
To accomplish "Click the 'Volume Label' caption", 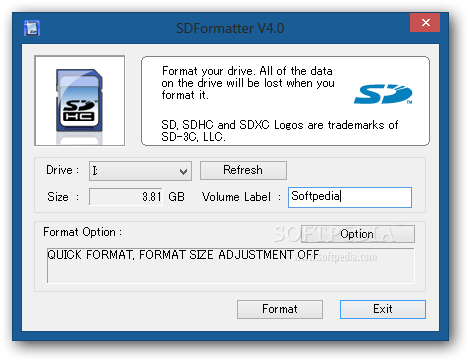I will [x=236, y=197].
